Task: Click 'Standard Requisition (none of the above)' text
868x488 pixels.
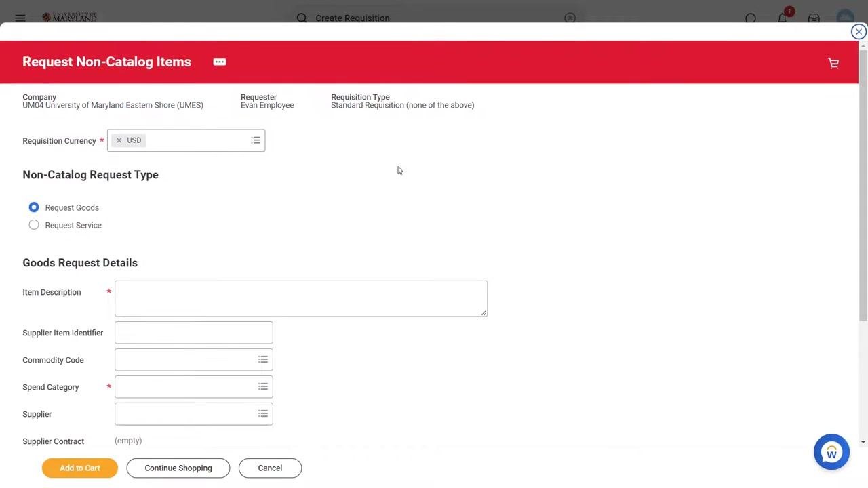Action: pyautogui.click(x=403, y=106)
